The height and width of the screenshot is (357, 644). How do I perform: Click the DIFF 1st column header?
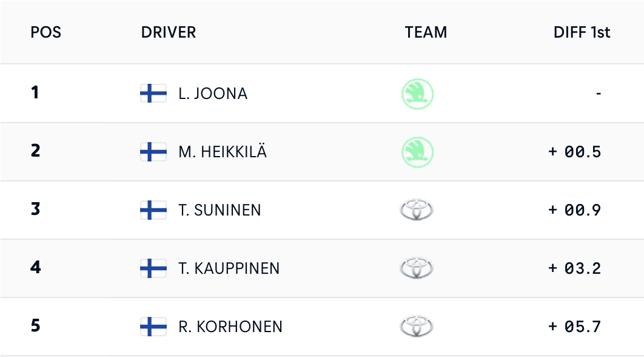click(582, 32)
